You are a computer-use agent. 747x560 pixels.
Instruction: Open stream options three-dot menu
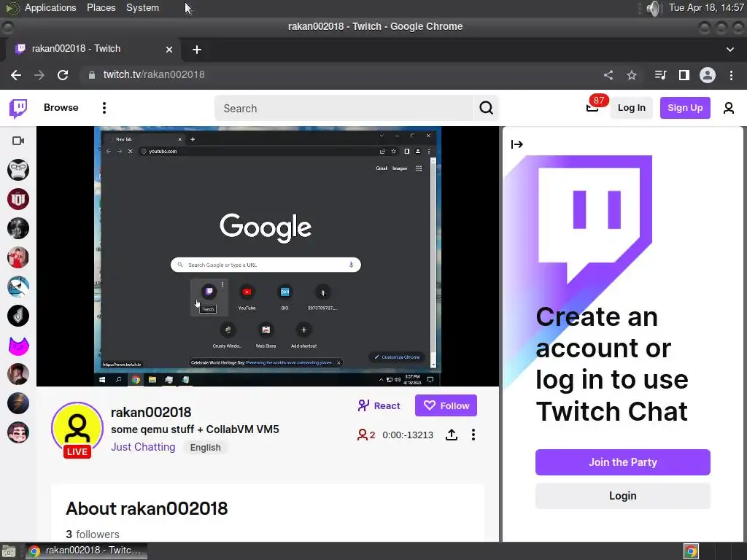473,435
